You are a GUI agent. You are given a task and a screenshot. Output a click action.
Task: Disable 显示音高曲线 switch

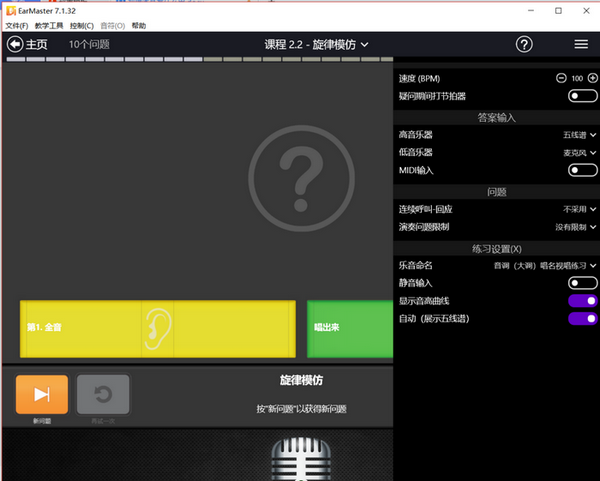[582, 301]
